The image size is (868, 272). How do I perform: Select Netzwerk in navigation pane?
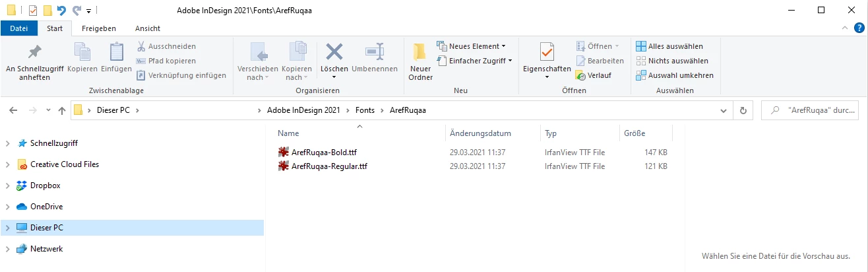click(x=46, y=249)
